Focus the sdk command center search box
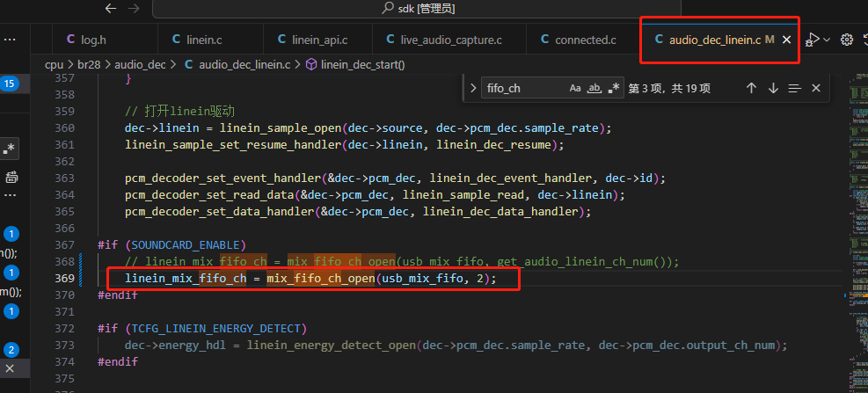The height and width of the screenshot is (393, 868). [417, 8]
